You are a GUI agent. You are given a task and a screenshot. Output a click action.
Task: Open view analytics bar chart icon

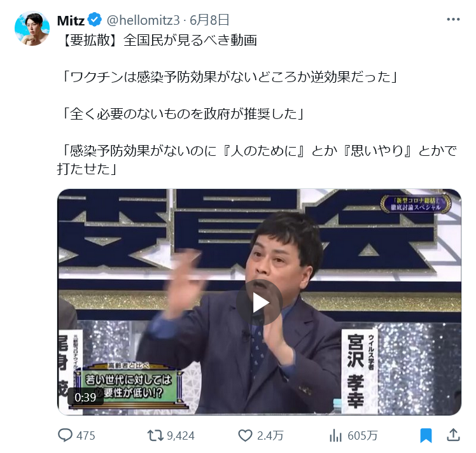point(335,436)
